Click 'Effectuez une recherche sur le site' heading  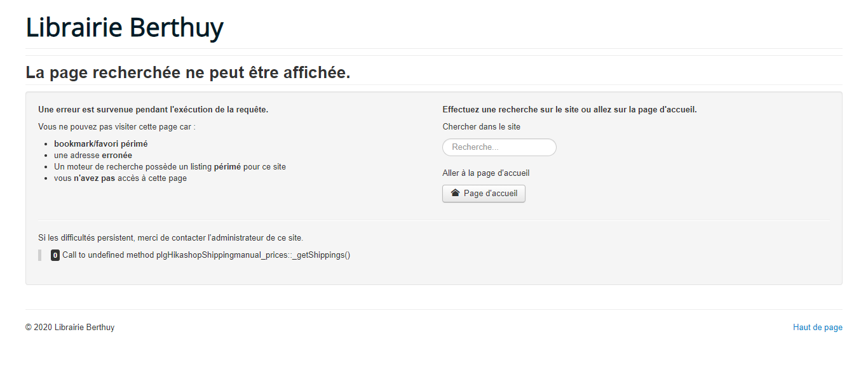[569, 110]
